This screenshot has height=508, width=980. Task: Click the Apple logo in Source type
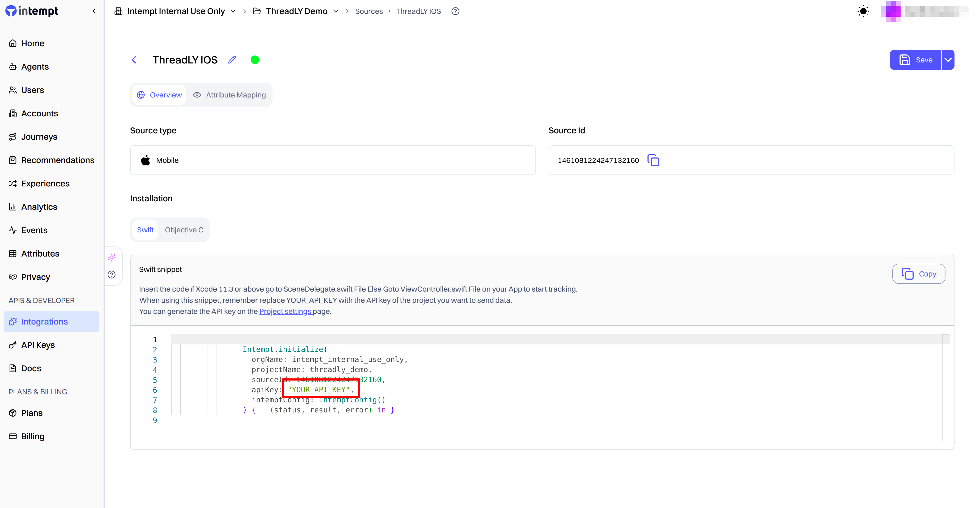[146, 160]
